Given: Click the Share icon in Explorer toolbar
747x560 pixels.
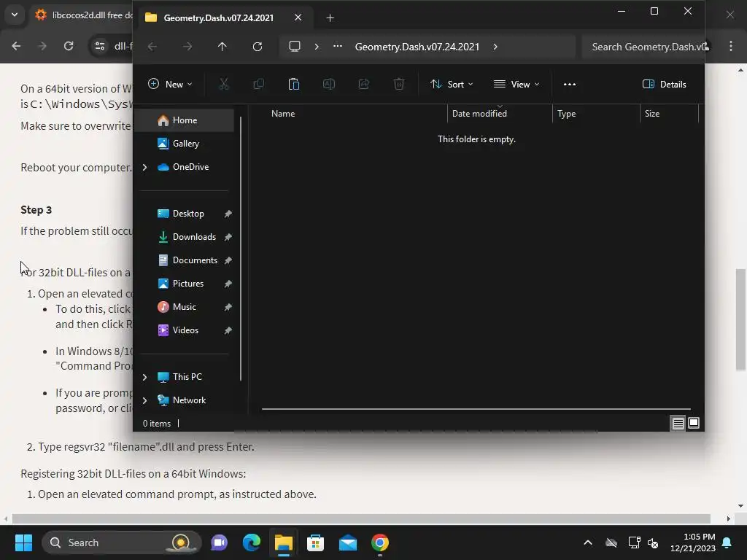Looking at the screenshot, I should (364, 85).
